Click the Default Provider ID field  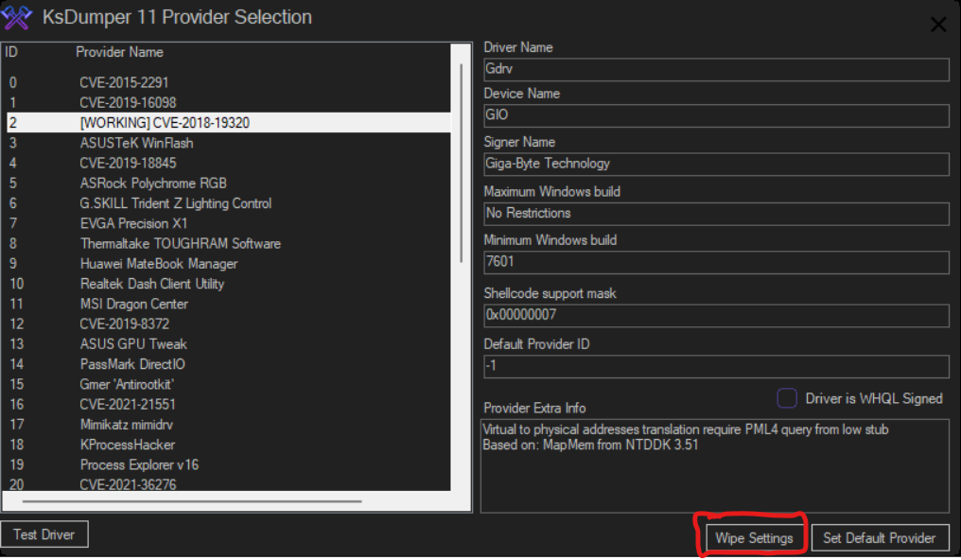[716, 366]
